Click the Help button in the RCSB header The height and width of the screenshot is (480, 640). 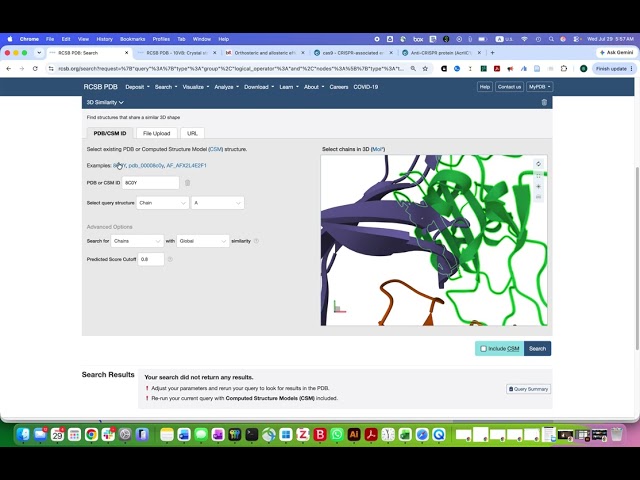[x=484, y=87]
